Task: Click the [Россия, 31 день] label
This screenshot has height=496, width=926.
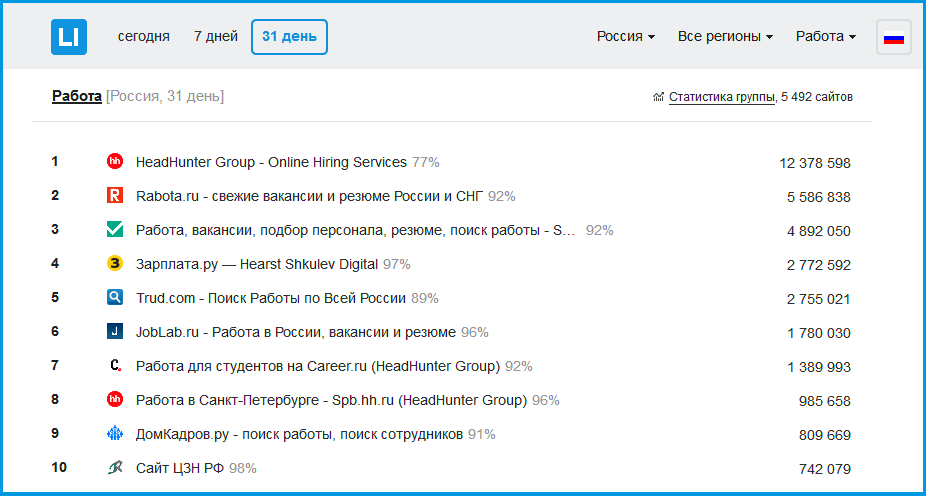Action: tap(165, 96)
